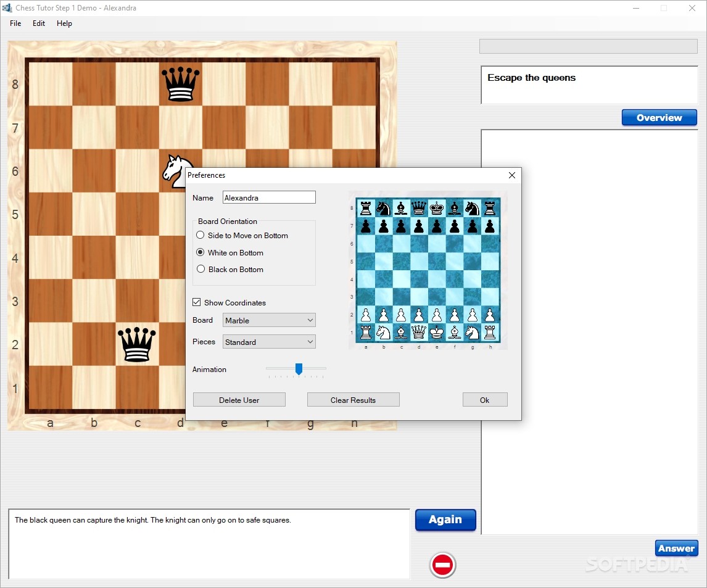Viewport: 707px width, 588px height.
Task: Select the black queen on d8
Action: click(x=180, y=84)
